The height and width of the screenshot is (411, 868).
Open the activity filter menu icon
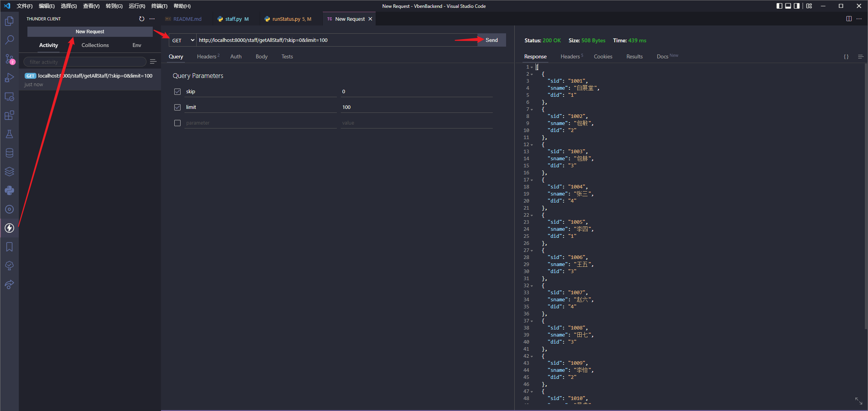(153, 62)
